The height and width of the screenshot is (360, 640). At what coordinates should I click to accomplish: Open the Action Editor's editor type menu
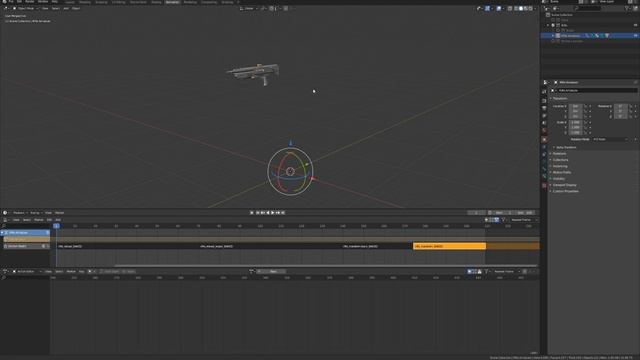click(6, 271)
